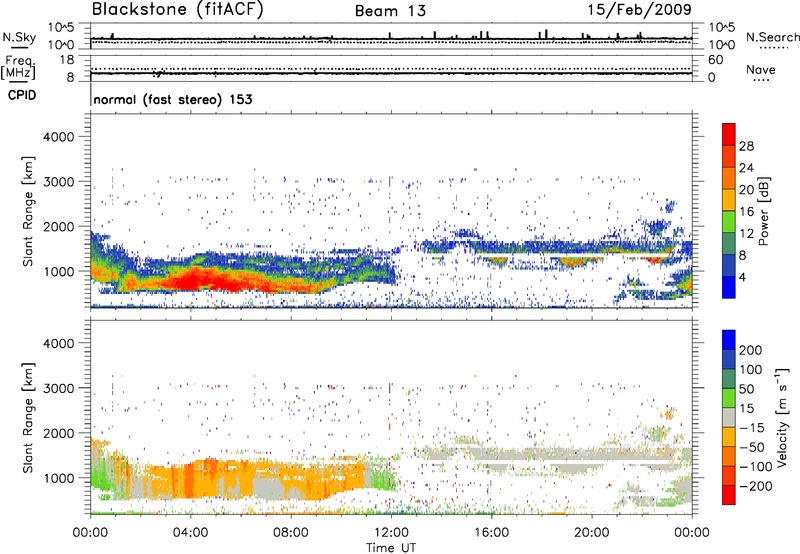800x554 pixels.
Task: Click the red top segment of the power colorbar
Action: click(x=729, y=134)
